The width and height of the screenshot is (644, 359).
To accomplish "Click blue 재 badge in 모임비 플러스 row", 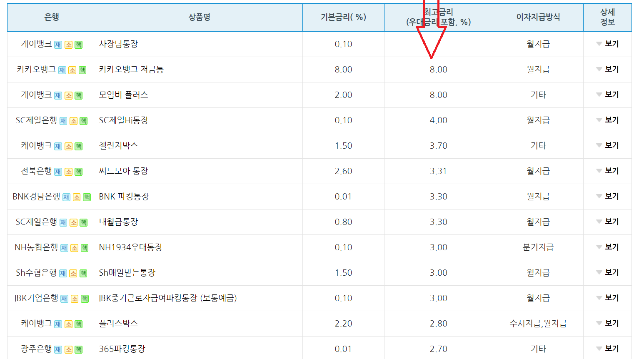I will click(58, 95).
